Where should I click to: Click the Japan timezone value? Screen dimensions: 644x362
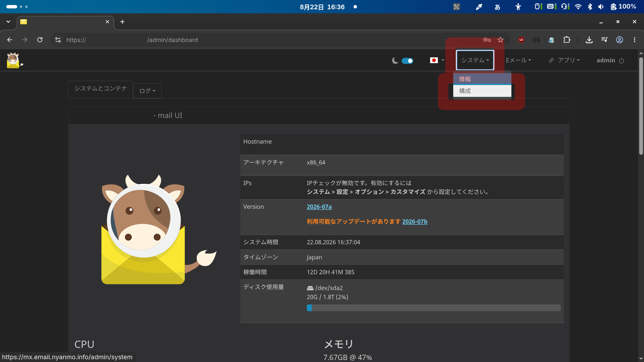[x=314, y=257]
